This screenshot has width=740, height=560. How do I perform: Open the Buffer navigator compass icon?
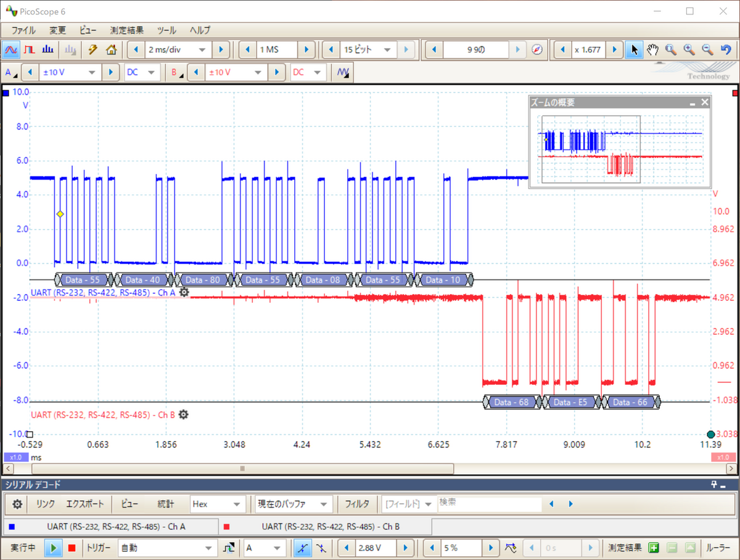coord(537,50)
